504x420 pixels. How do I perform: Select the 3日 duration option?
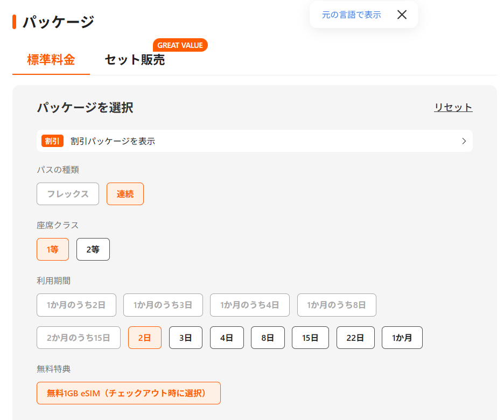pos(186,338)
